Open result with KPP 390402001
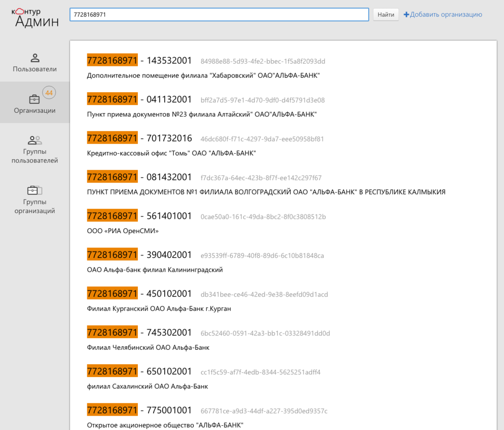The width and height of the screenshot is (504, 430). [169, 255]
